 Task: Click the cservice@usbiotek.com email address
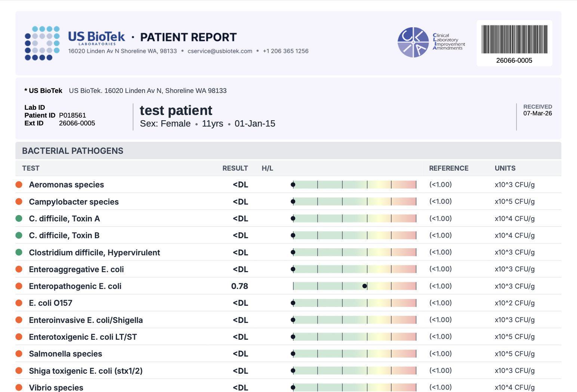pos(220,51)
